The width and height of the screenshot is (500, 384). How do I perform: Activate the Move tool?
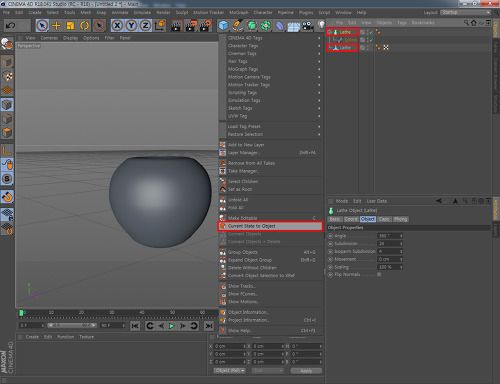56,25
